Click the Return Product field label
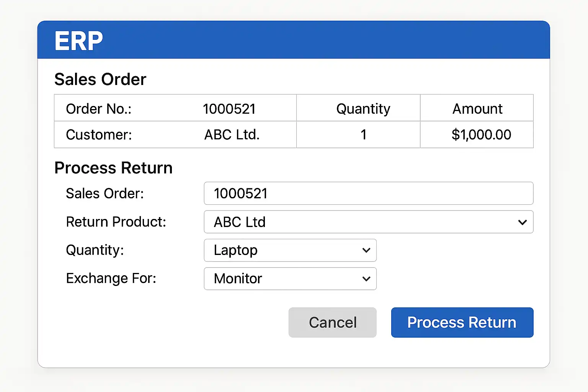Image resolution: width=588 pixels, height=392 pixels. (x=116, y=222)
